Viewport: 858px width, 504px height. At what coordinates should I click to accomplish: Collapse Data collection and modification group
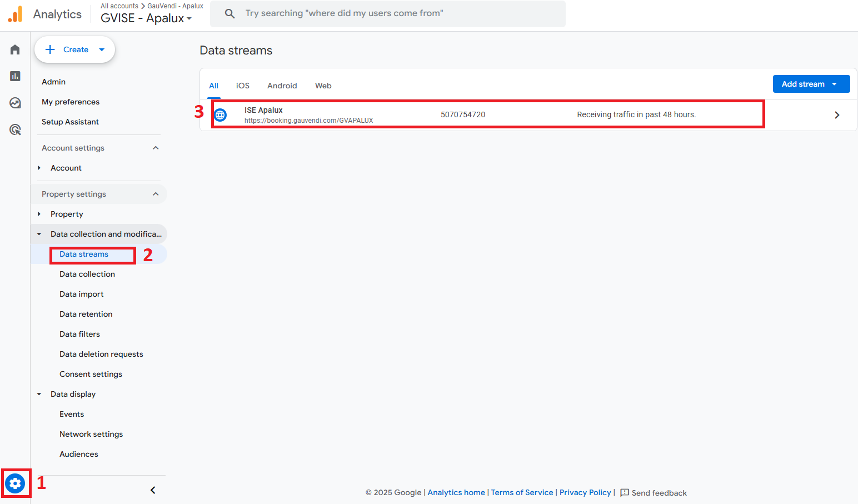coord(39,234)
